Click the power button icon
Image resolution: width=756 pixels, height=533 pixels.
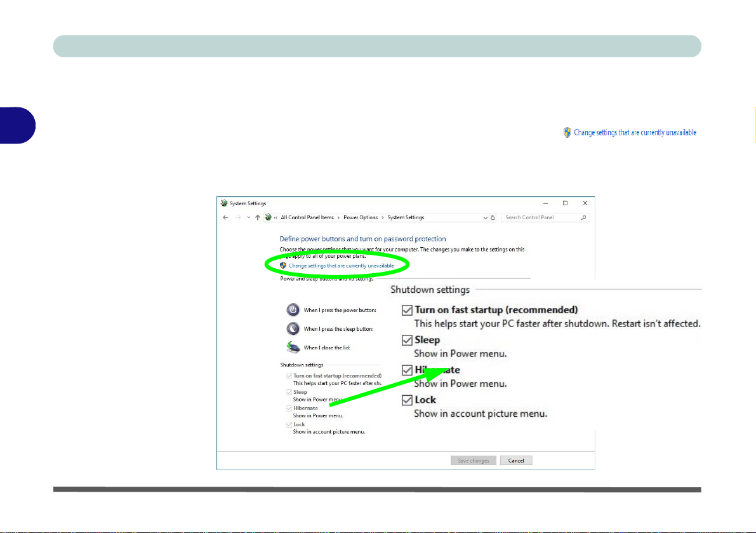(x=293, y=309)
